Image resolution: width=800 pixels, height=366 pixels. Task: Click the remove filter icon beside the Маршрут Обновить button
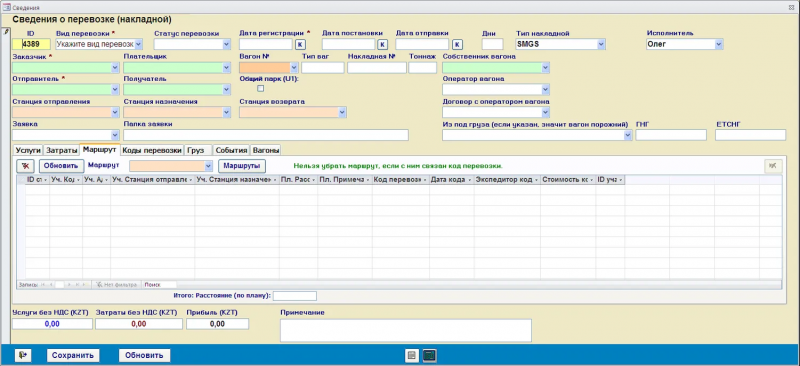point(25,166)
